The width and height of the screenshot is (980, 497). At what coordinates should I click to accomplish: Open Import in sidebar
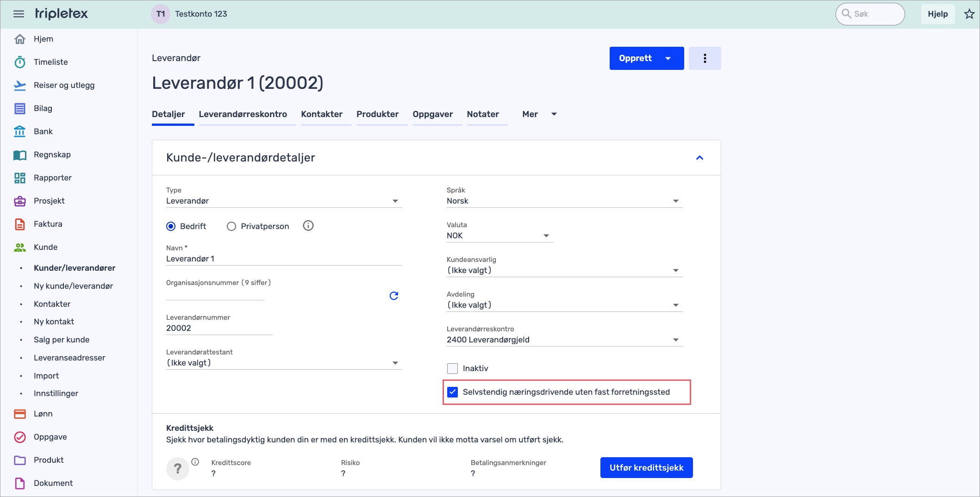[46, 376]
